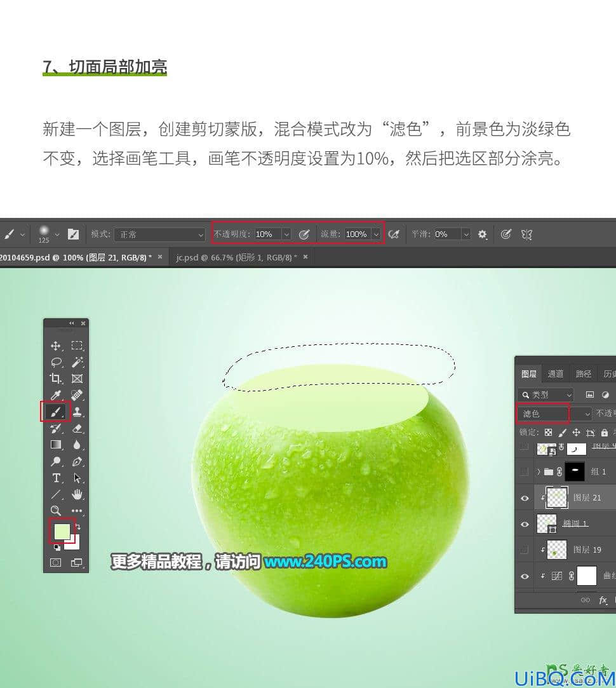Image resolution: width=616 pixels, height=688 pixels.
Task: Reset default foreground and background colors
Action: click(57, 547)
